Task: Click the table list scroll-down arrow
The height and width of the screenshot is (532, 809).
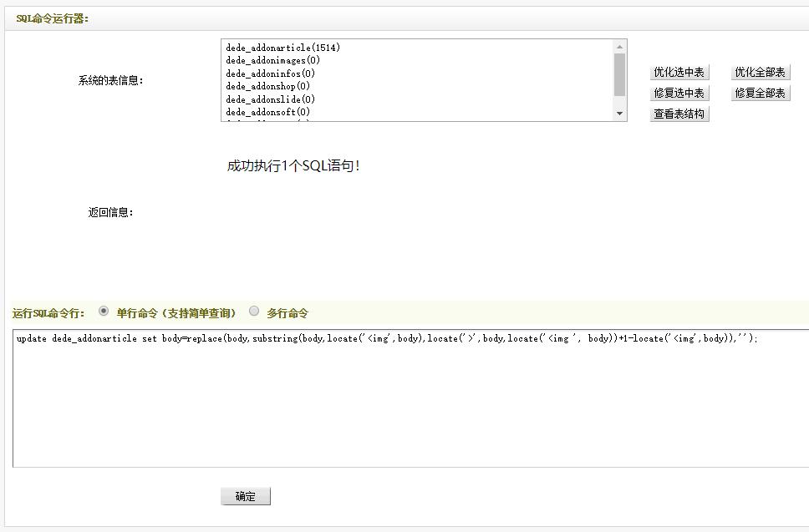Action: (619, 114)
